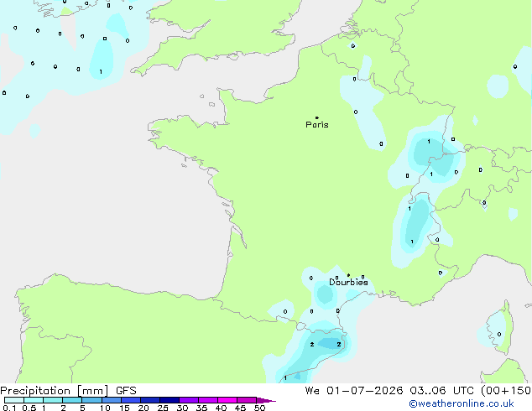Pick the lightest cyan swatch between 0.1 and 0.5
The image size is (532, 411).
(x=14, y=400)
